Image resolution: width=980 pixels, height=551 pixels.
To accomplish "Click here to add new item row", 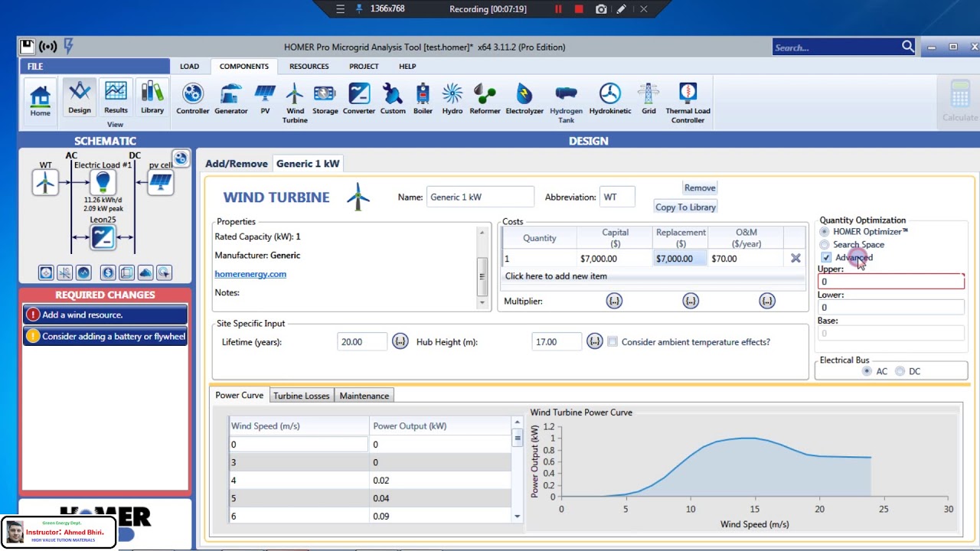I will click(x=653, y=276).
